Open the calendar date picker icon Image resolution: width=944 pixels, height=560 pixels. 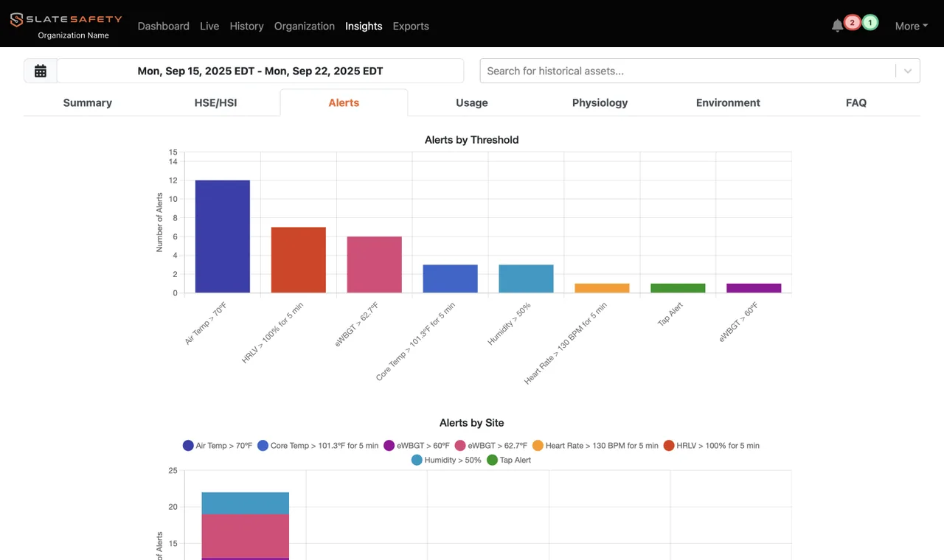pyautogui.click(x=41, y=71)
